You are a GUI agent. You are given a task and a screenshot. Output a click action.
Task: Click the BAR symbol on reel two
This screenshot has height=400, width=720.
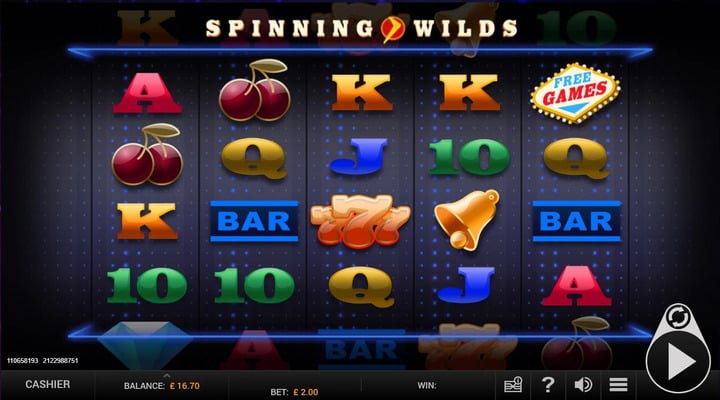254,221
